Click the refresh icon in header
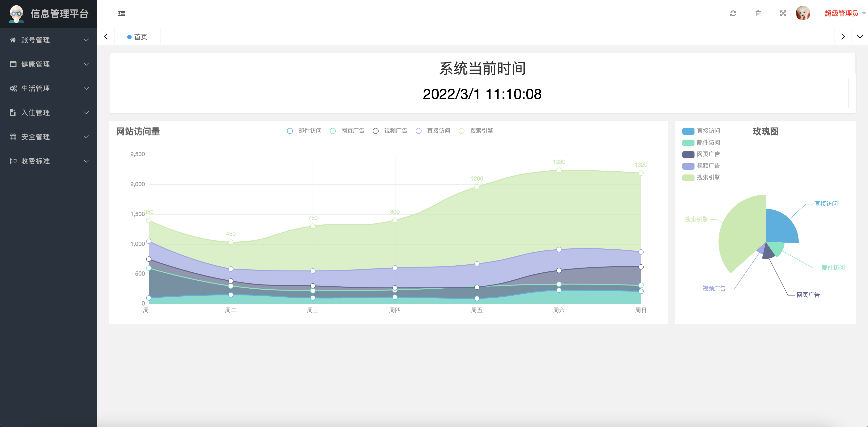The width and height of the screenshot is (868, 427). point(733,14)
